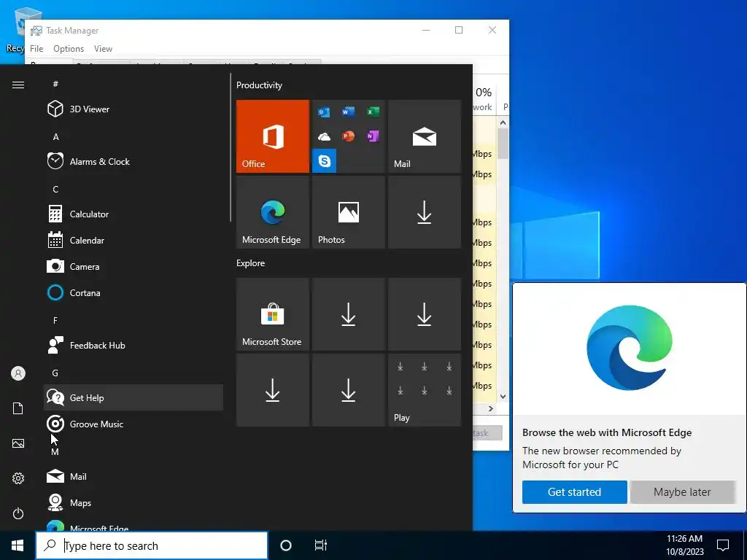Click the Excel icon in Office folder tile
The height and width of the screenshot is (560, 747).
373,112
